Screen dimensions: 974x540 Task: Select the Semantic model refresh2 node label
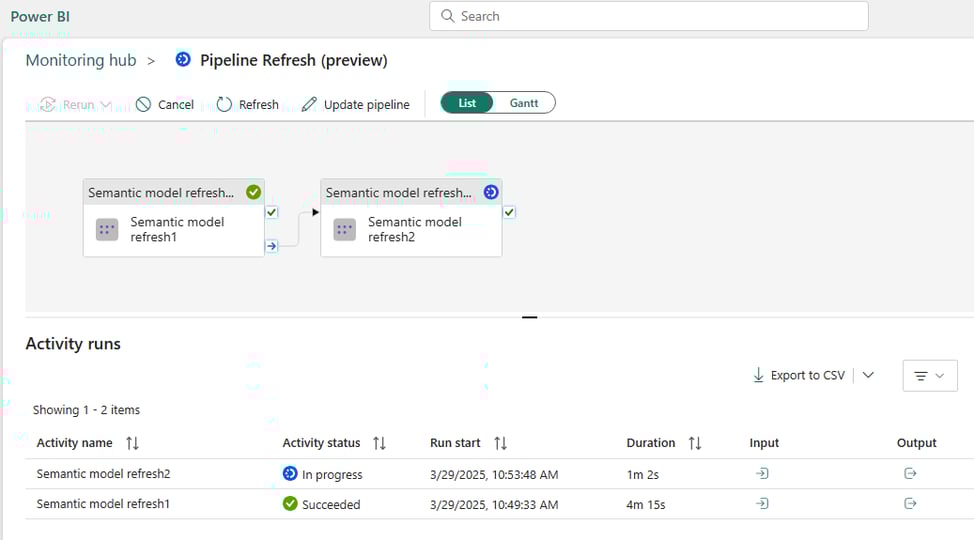(x=415, y=229)
